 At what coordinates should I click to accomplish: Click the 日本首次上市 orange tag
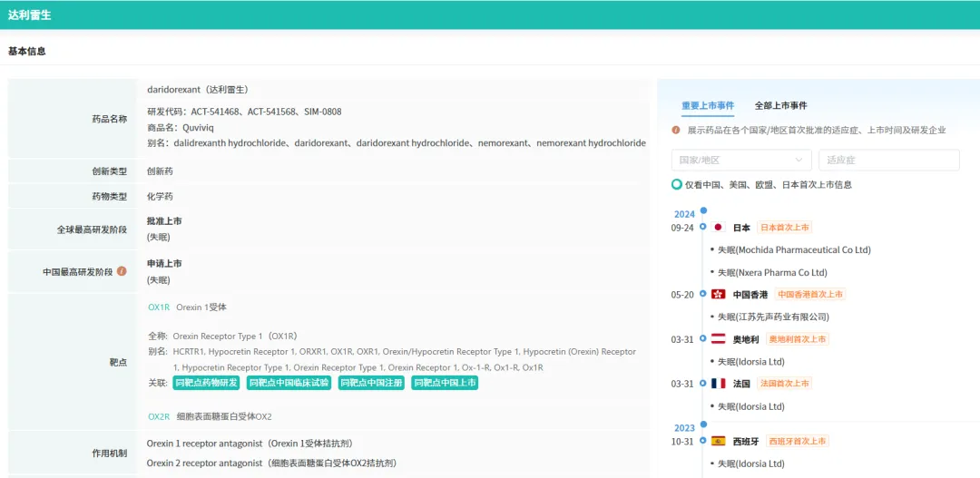click(x=784, y=228)
